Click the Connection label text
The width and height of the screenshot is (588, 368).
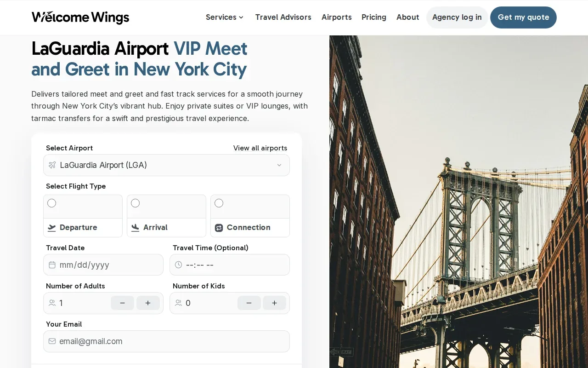[249, 228]
